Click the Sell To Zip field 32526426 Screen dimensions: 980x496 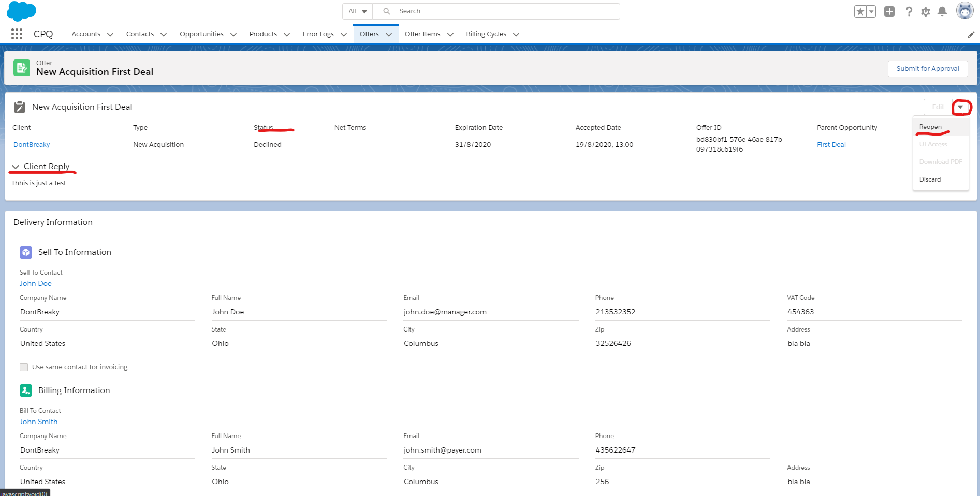click(x=682, y=344)
